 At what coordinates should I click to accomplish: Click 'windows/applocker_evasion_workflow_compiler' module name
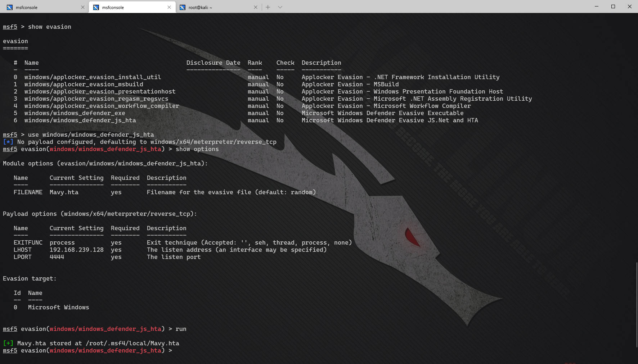tap(102, 106)
